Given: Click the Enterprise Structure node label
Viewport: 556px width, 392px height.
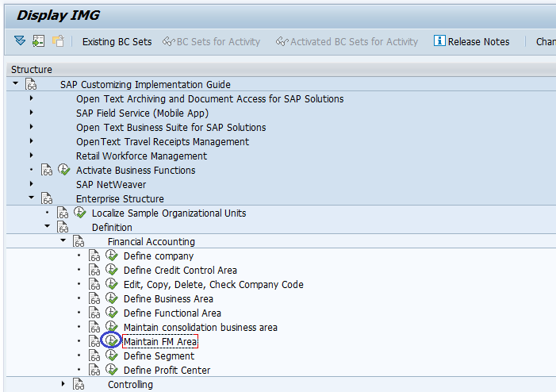Looking at the screenshot, I should pos(120,198).
